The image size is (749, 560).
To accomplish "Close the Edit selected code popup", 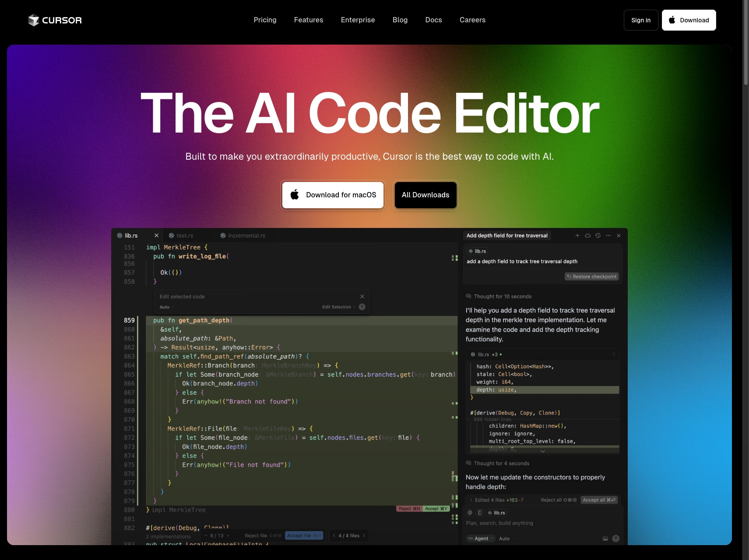I will tap(362, 297).
